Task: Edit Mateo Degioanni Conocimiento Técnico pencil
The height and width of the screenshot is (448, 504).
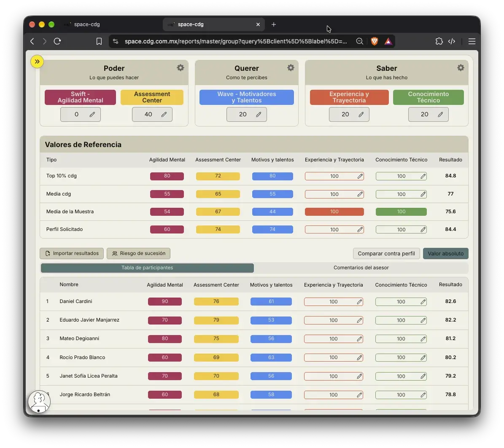Action: point(423,339)
